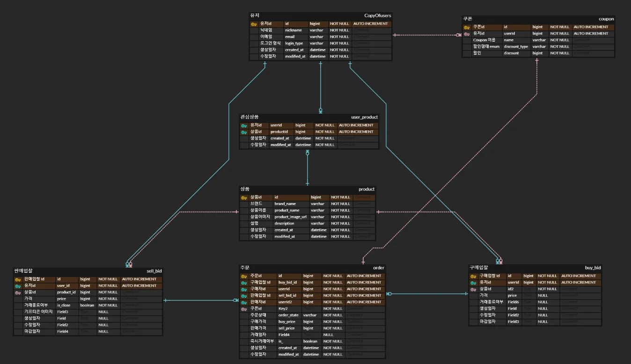Select the product_image_url column cell
631x364 pixels.
tap(290, 217)
